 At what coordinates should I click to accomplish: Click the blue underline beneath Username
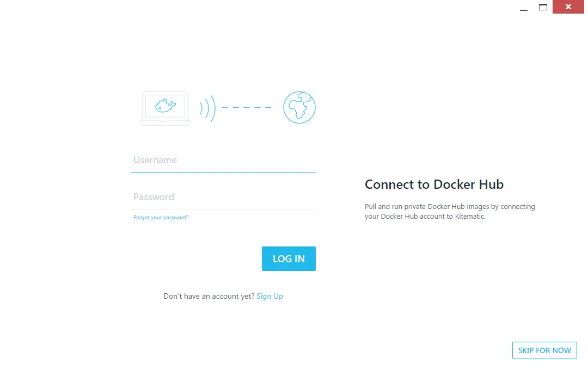223,172
